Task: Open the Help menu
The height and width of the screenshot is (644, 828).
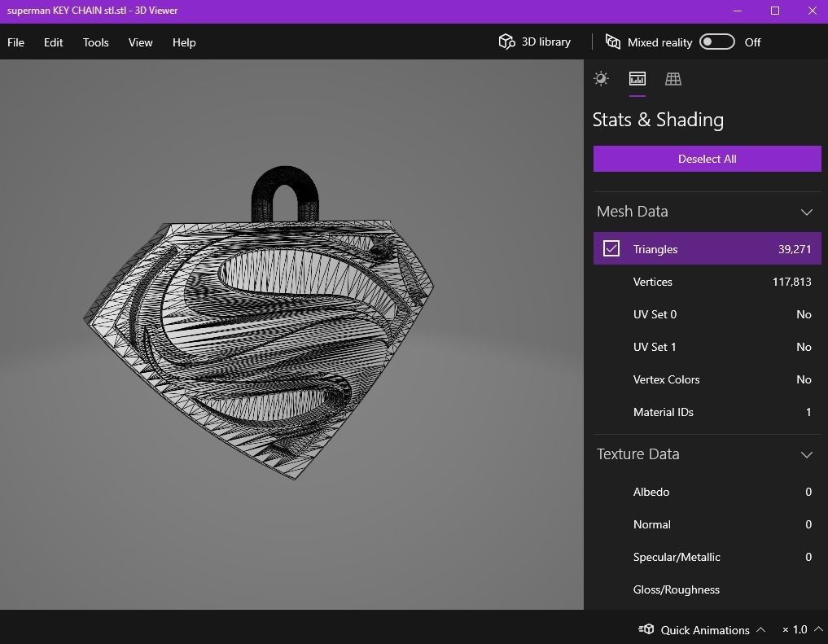Action: point(184,42)
